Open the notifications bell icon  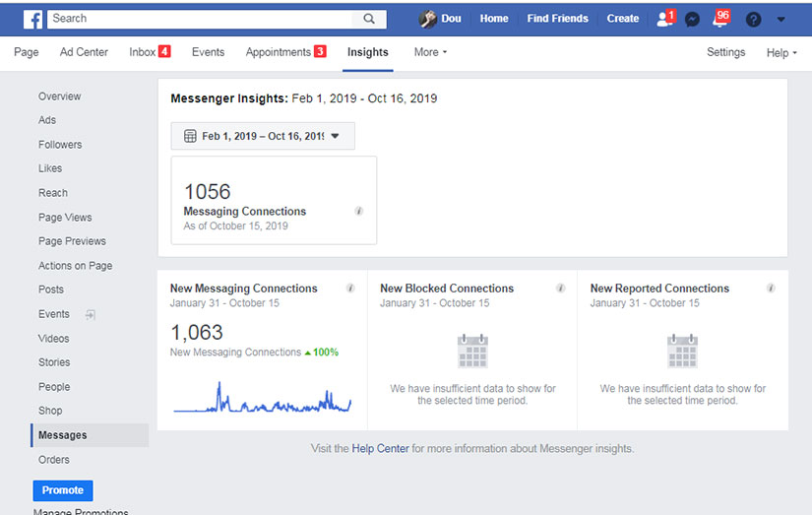pos(720,19)
